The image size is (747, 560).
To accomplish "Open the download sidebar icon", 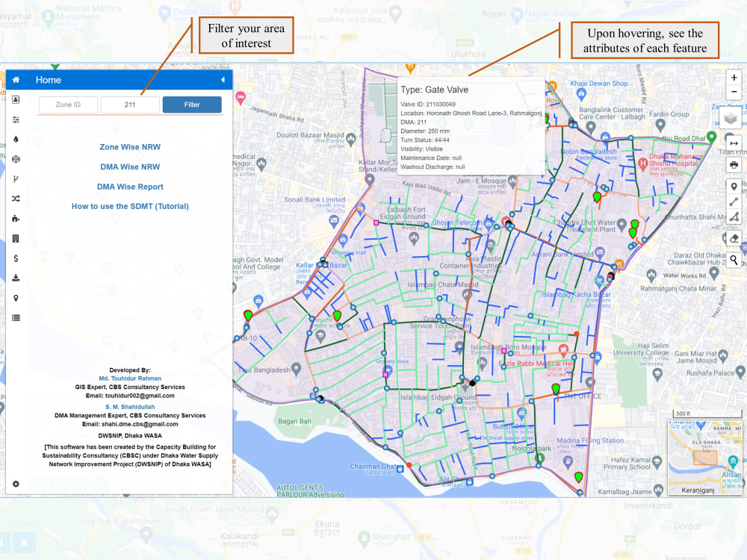I will (x=16, y=278).
